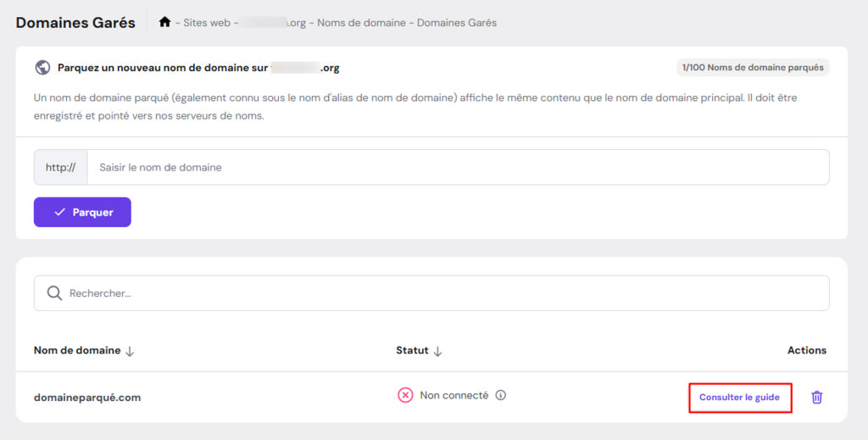Click the Non connecté status text
The width and height of the screenshot is (868, 440).
click(454, 395)
